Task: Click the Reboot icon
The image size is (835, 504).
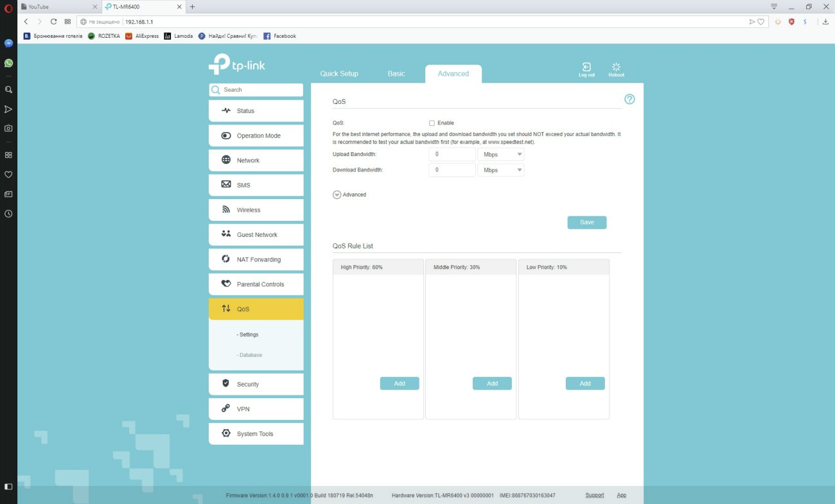Action: [x=616, y=68]
